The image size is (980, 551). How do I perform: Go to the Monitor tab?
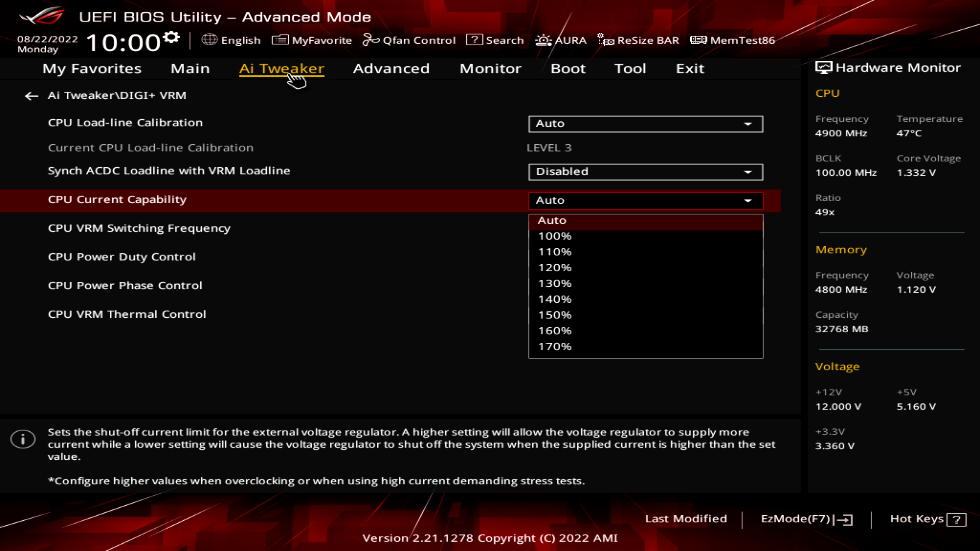[490, 68]
